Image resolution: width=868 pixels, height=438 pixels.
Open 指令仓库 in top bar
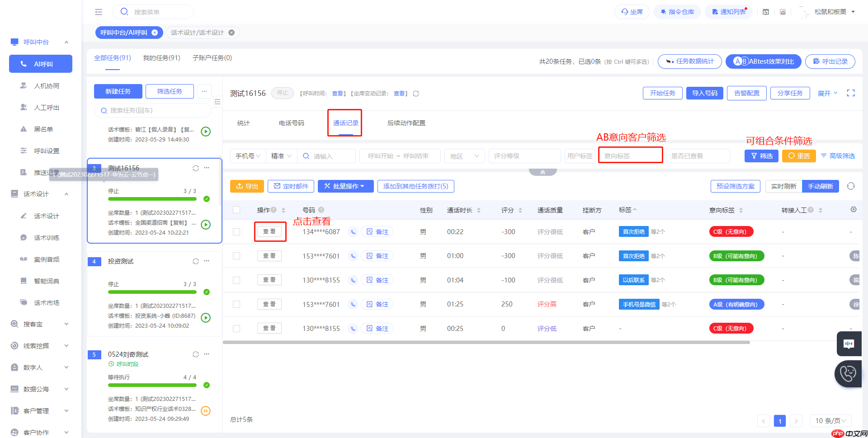(x=677, y=12)
